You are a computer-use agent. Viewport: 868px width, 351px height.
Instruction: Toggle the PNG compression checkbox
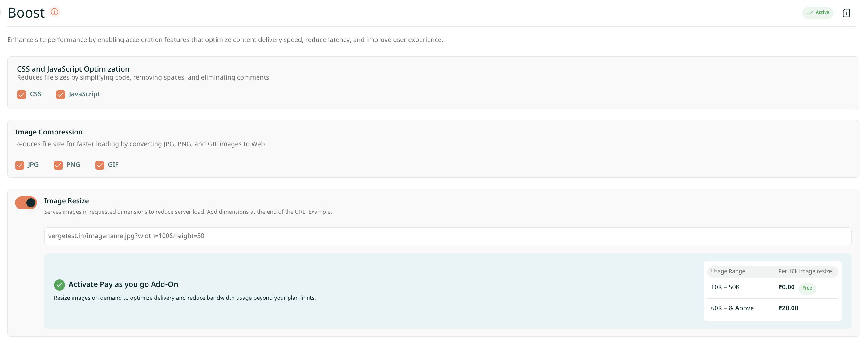pos(58,165)
